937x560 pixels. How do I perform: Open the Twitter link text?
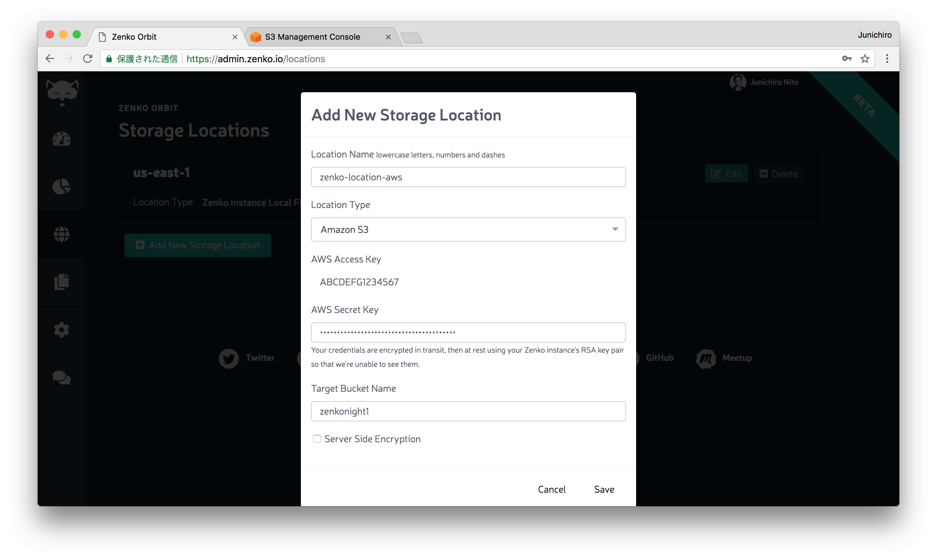260,358
